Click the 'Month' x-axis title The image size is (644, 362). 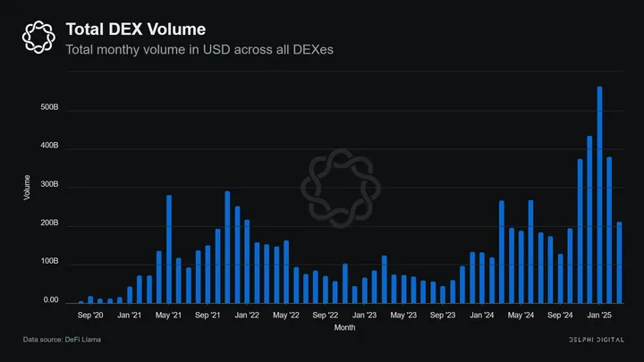pos(344,328)
